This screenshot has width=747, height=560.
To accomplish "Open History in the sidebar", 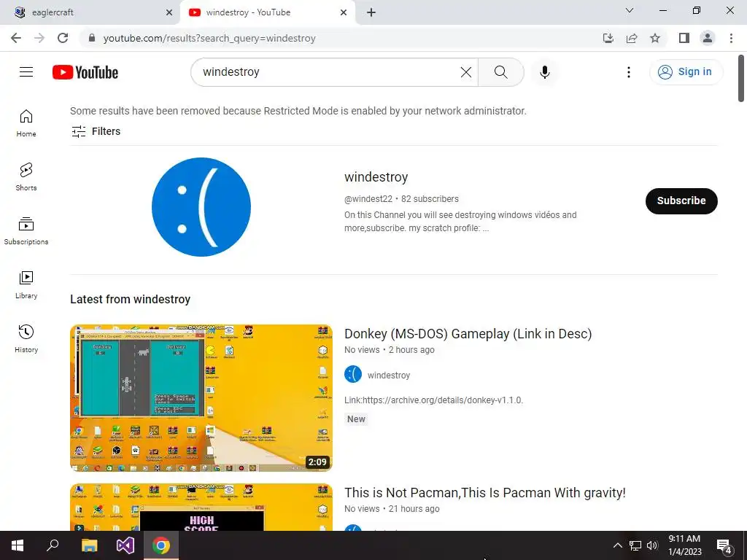I will 26,338.
